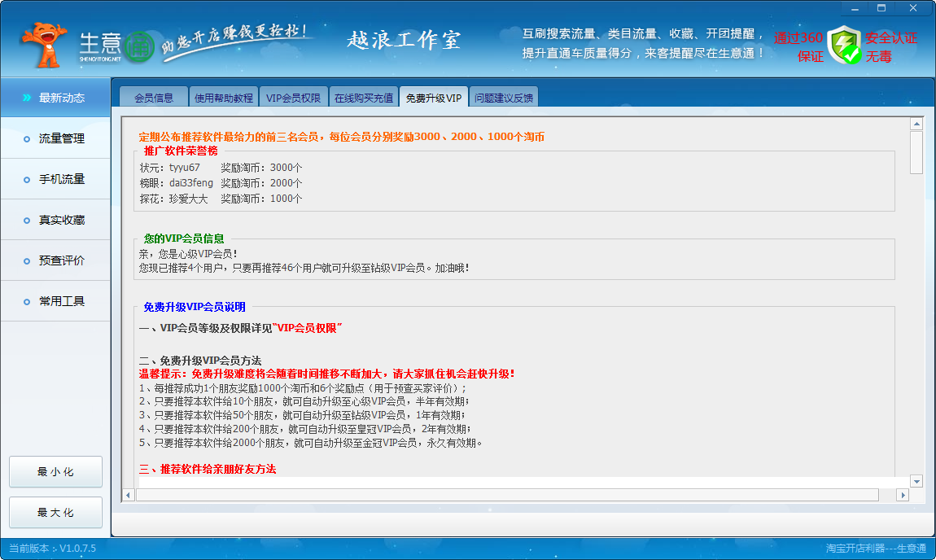The width and height of the screenshot is (936, 560).
Task: Click the vertical scrollbar down arrow
Action: 916,481
